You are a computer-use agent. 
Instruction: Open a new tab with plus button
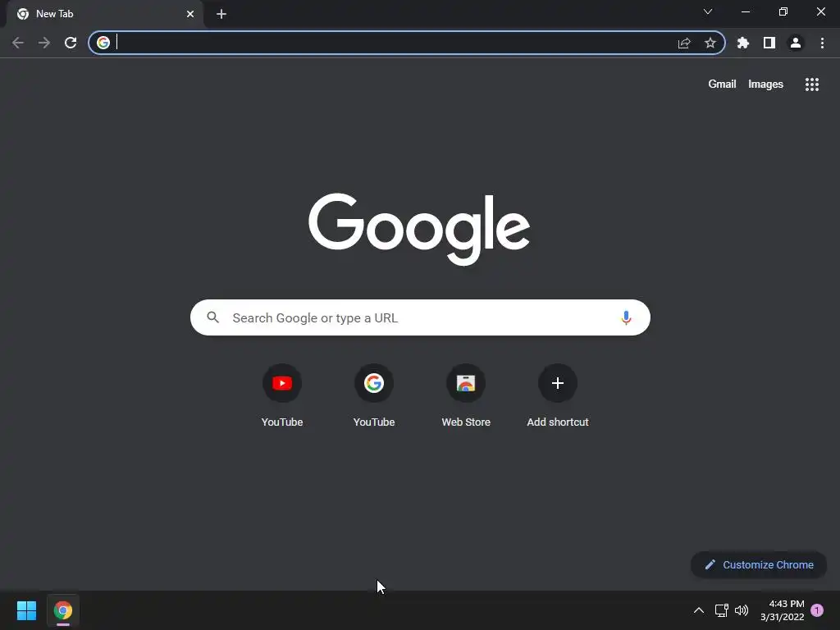pyautogui.click(x=221, y=14)
